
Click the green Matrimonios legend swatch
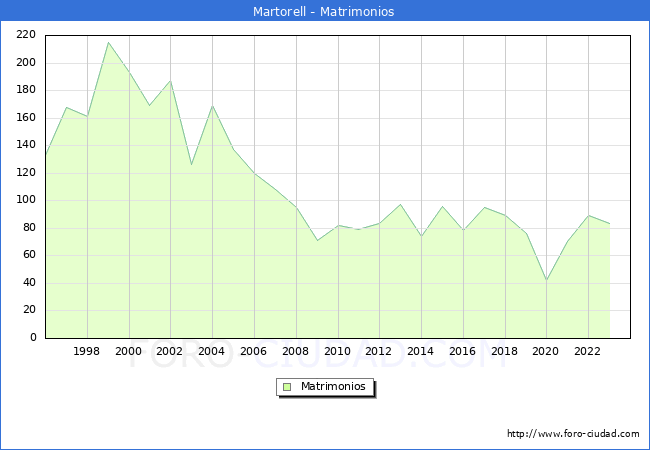[x=287, y=387]
